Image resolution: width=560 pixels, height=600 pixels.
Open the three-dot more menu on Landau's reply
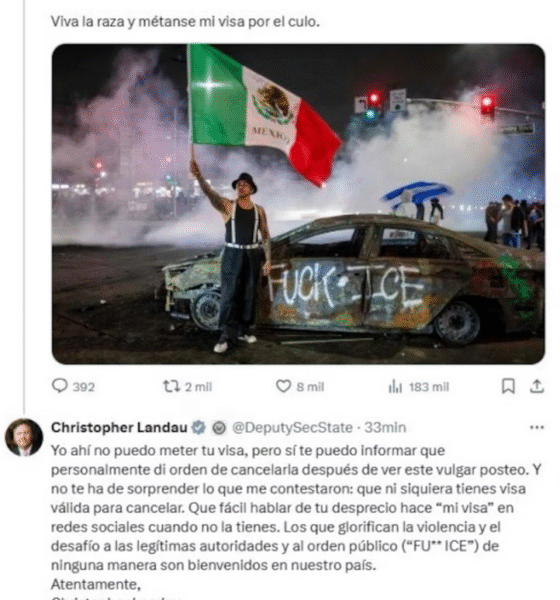click(537, 427)
